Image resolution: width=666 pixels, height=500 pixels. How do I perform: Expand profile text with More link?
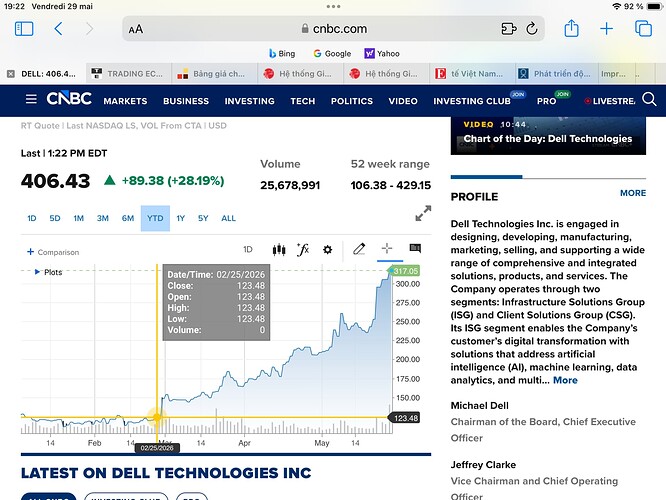point(565,380)
